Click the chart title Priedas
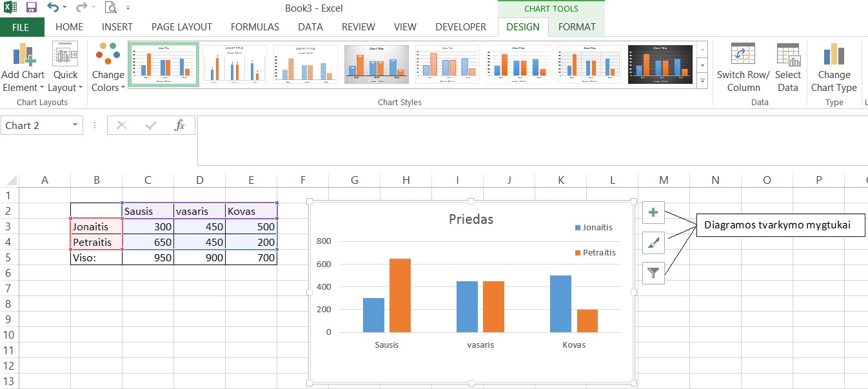868x389 pixels. tap(471, 219)
